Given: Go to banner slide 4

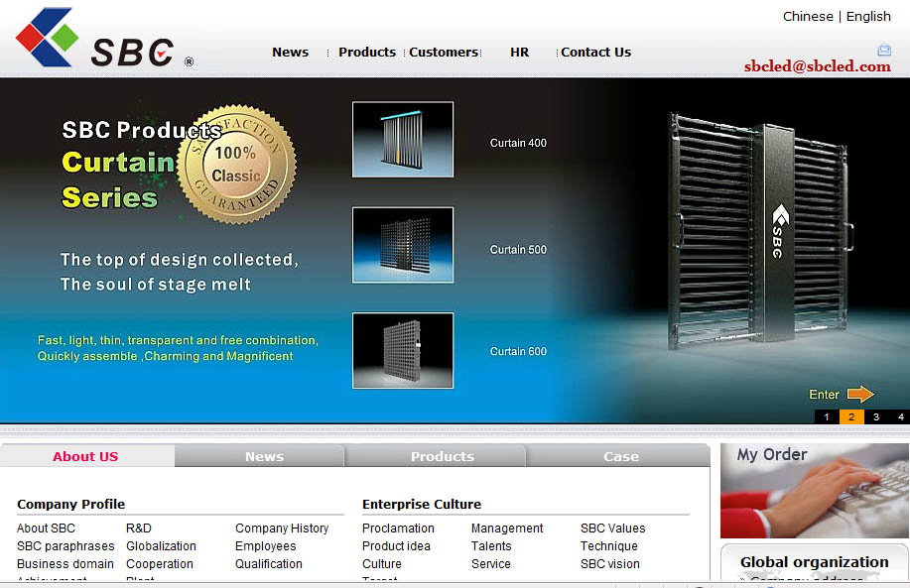Looking at the screenshot, I should 900,416.
